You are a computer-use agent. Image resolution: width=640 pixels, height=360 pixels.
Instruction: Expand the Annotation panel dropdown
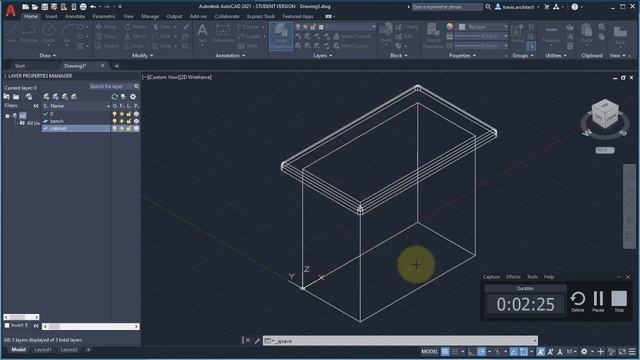pos(231,56)
